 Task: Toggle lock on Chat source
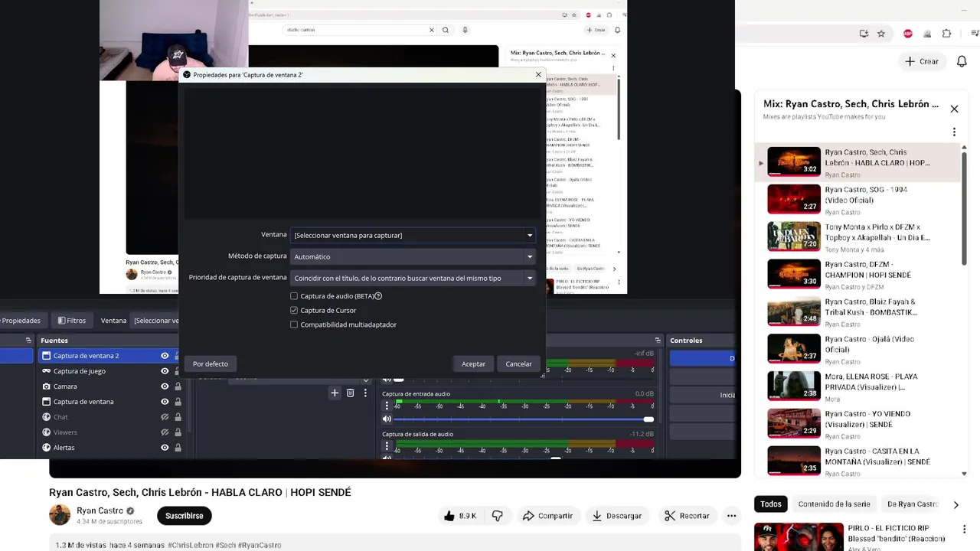(x=178, y=417)
